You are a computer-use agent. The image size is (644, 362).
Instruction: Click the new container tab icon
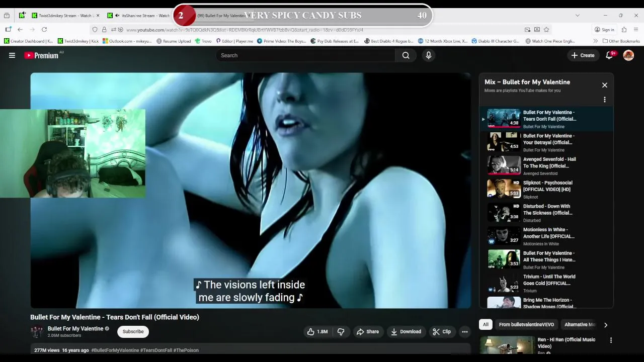(8, 30)
